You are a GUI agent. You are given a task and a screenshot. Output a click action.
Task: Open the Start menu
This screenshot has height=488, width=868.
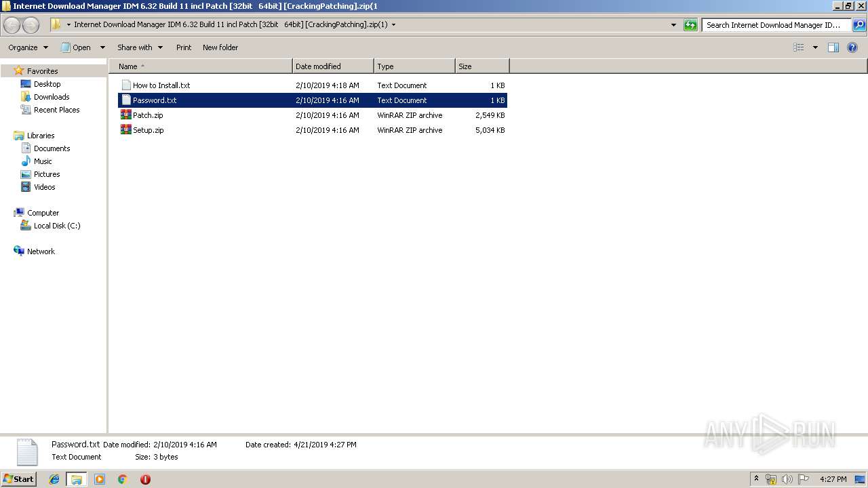pyautogui.click(x=18, y=479)
